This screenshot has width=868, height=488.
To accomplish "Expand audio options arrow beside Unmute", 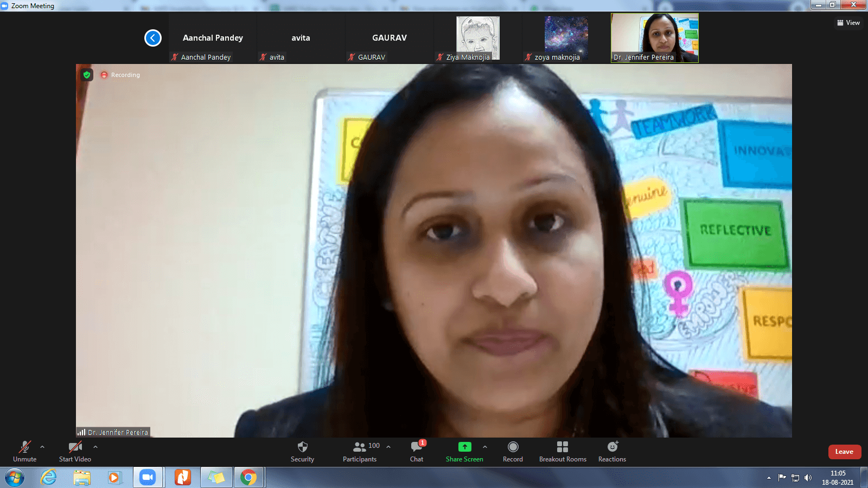I will point(42,447).
